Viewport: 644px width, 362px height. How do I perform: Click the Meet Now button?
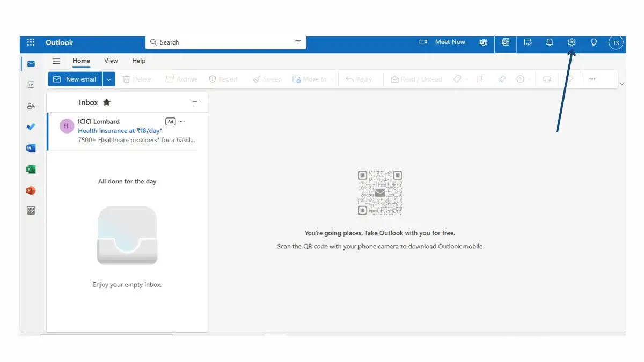[443, 42]
